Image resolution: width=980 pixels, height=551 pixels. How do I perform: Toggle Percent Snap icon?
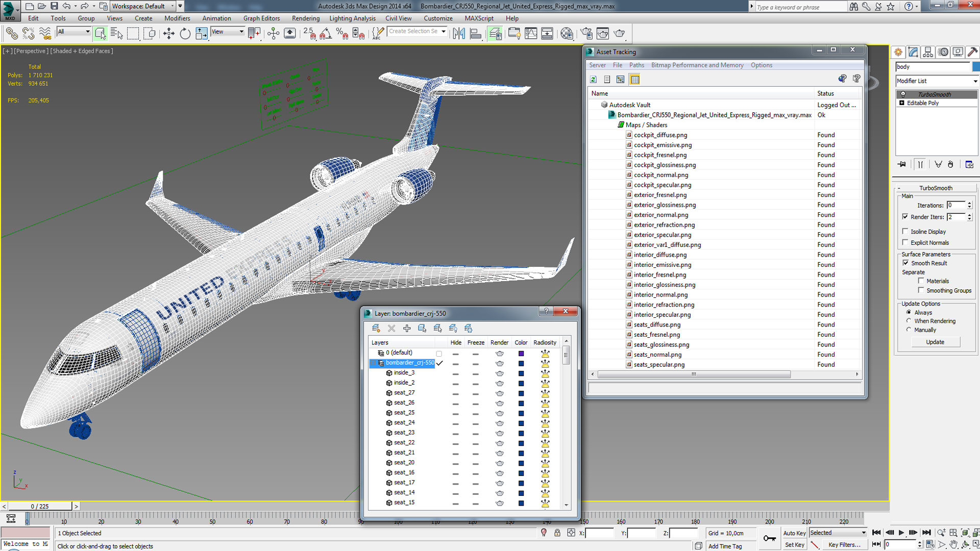click(342, 34)
